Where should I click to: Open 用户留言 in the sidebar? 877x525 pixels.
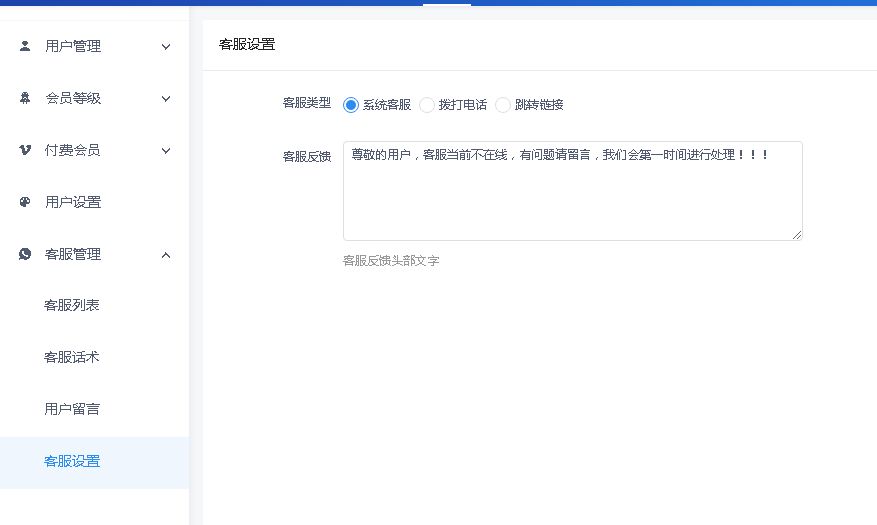tap(72, 409)
